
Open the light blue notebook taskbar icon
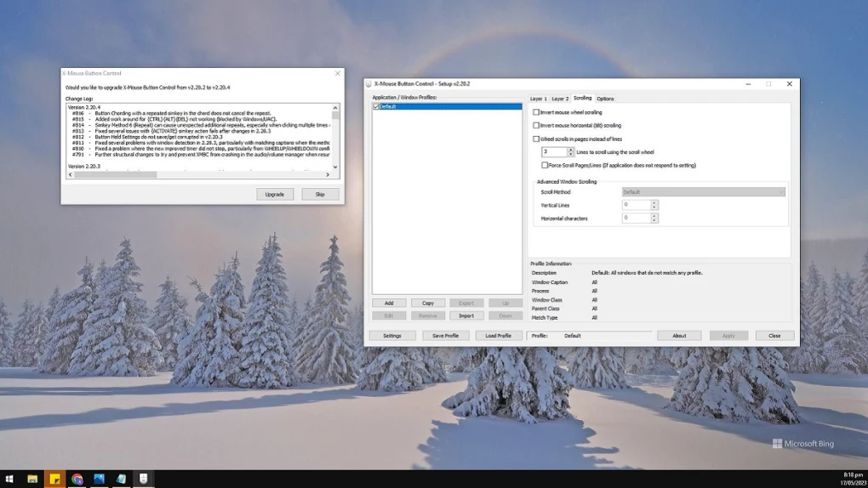pos(121,479)
